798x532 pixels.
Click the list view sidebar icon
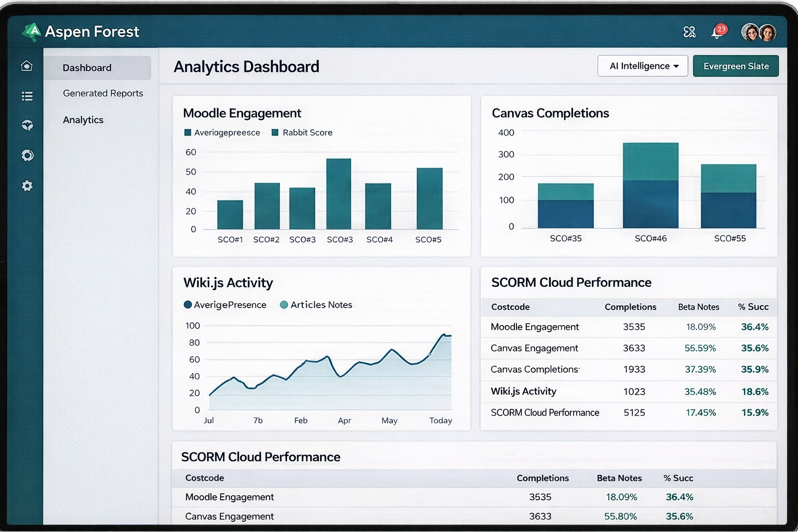[27, 96]
